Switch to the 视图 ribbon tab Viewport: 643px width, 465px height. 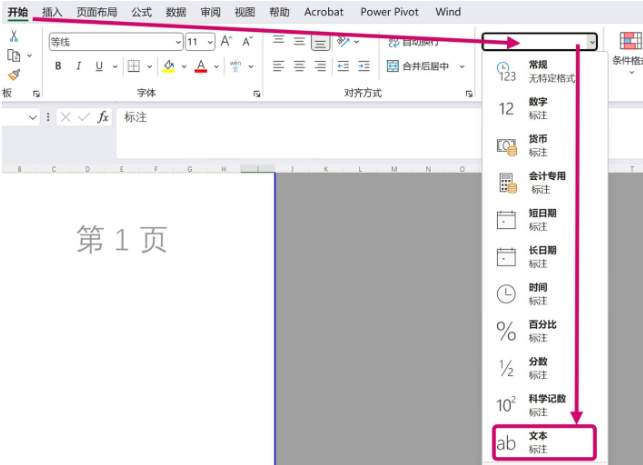pos(245,12)
